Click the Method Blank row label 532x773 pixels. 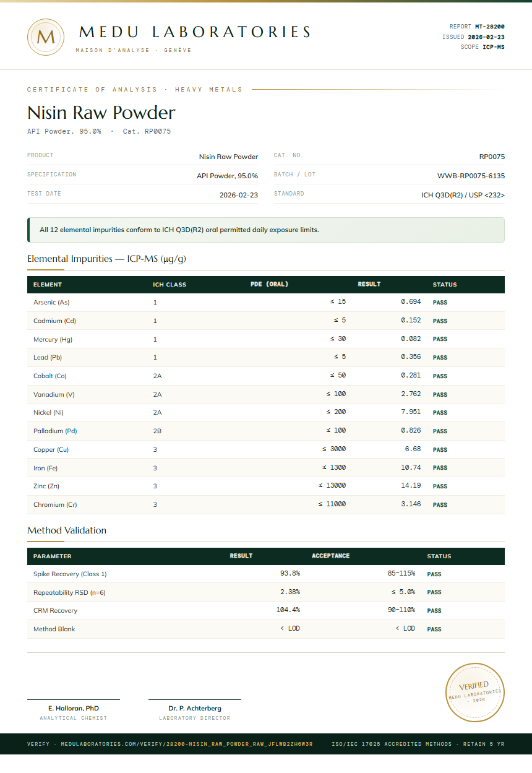click(54, 629)
